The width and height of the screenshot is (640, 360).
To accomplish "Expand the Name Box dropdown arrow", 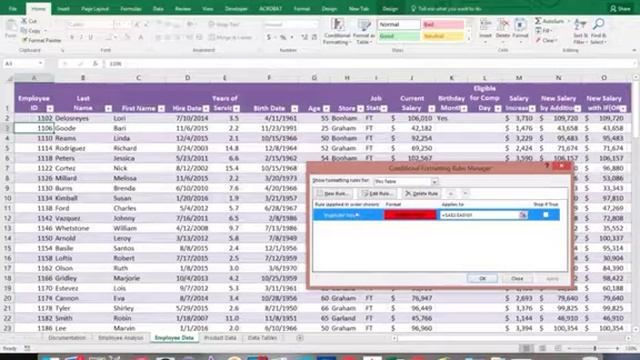I will [x=40, y=64].
